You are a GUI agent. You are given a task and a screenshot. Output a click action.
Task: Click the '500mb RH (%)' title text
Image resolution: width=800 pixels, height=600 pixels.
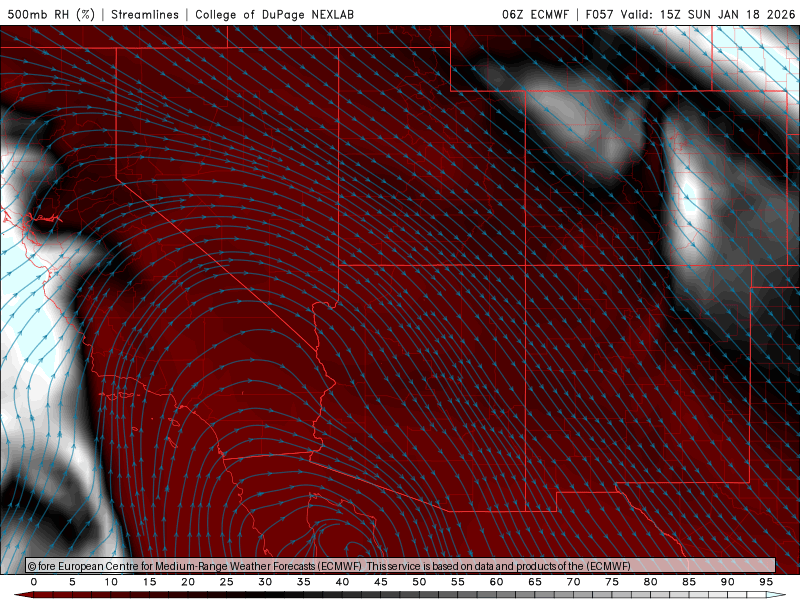(x=51, y=14)
